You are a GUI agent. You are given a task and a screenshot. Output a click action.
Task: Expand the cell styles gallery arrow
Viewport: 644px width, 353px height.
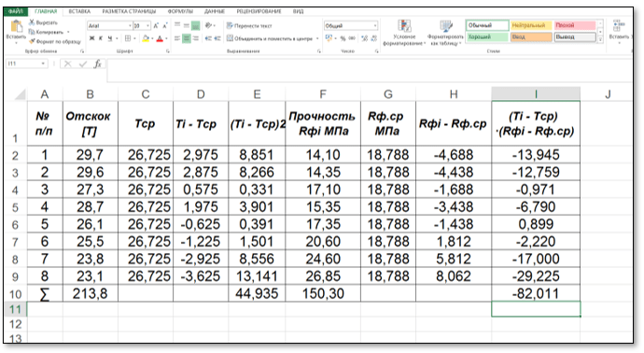[600, 40]
